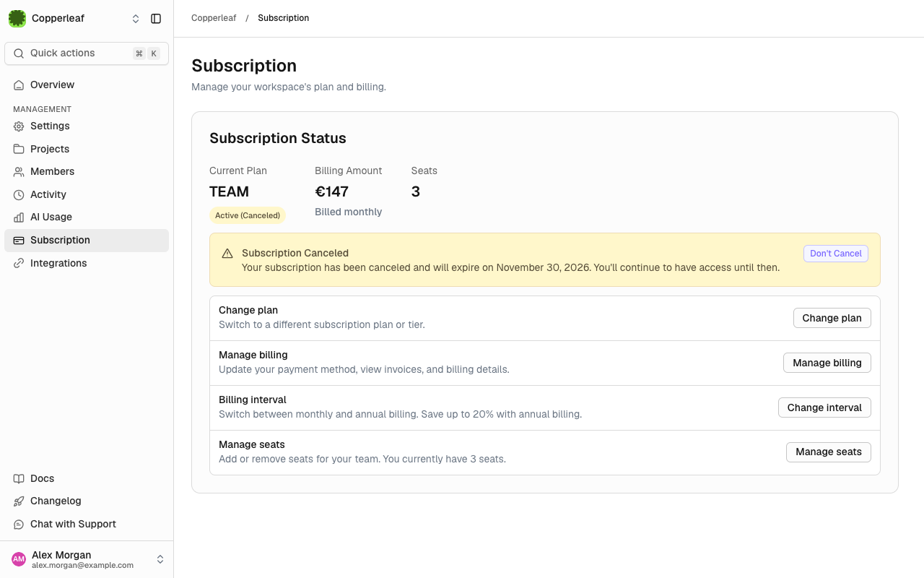The width and height of the screenshot is (924, 578).
Task: Open the Alex Morgan account menu
Action: [x=87, y=559]
